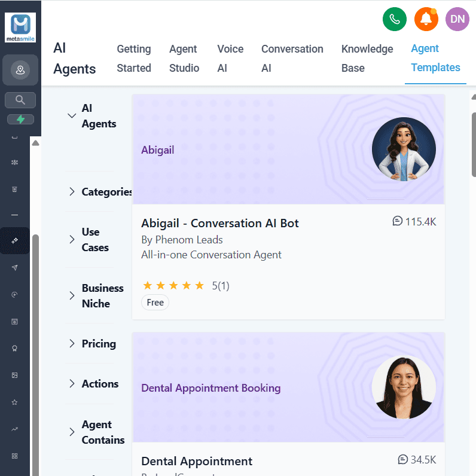This screenshot has width=476, height=476.
Task: Open Marketing paper-plane icon in sidebar
Action: pos(14,267)
